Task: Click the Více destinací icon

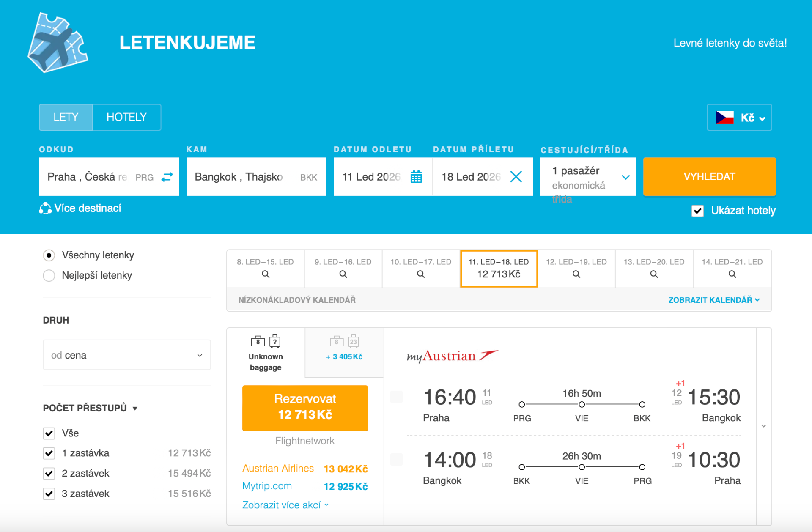Action: [45, 208]
